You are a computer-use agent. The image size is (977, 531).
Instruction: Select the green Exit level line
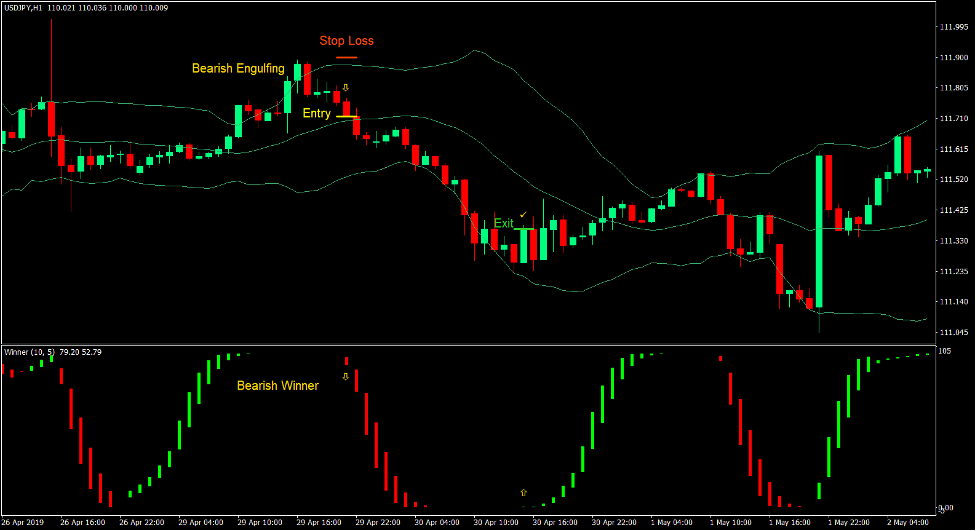525,230
